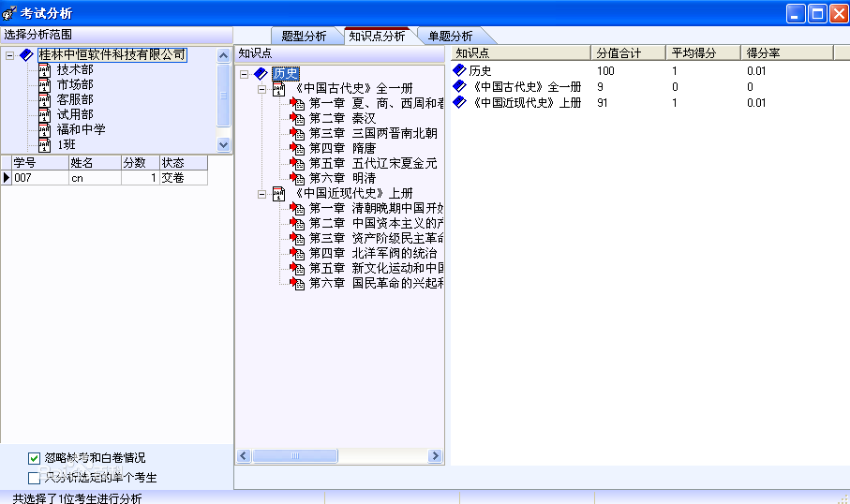Click the book icon beside 桂林中恒软件科技有限公司
Viewport: 850px width, 504px height.
coord(26,55)
